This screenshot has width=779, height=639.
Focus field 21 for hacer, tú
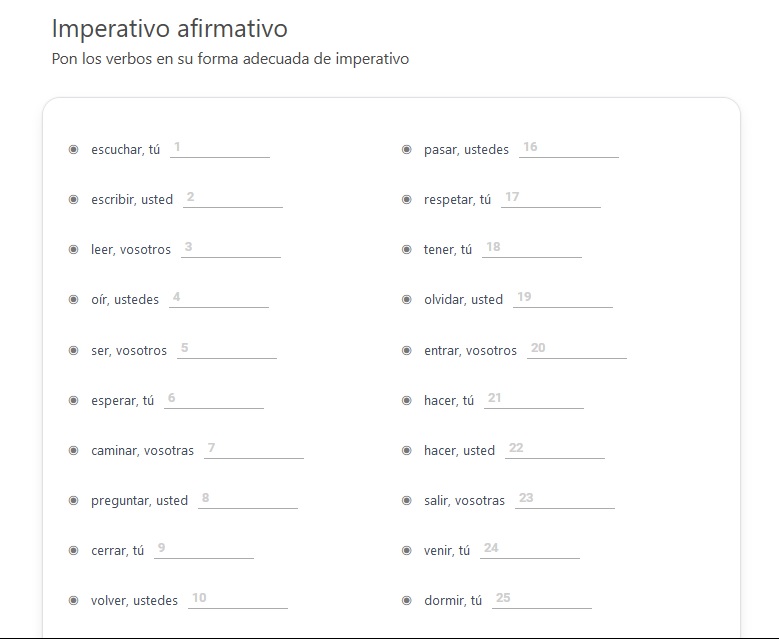(x=534, y=399)
